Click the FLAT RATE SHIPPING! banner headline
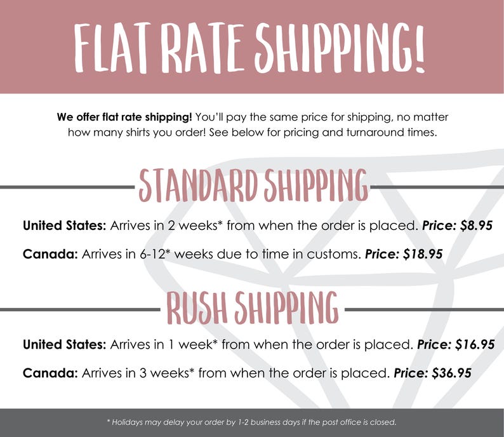504x437 pixels. tap(250, 47)
